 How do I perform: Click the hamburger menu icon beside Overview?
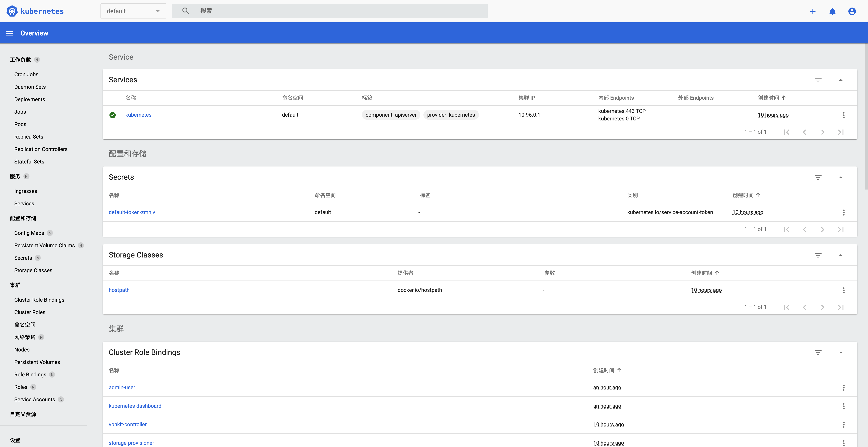click(10, 33)
